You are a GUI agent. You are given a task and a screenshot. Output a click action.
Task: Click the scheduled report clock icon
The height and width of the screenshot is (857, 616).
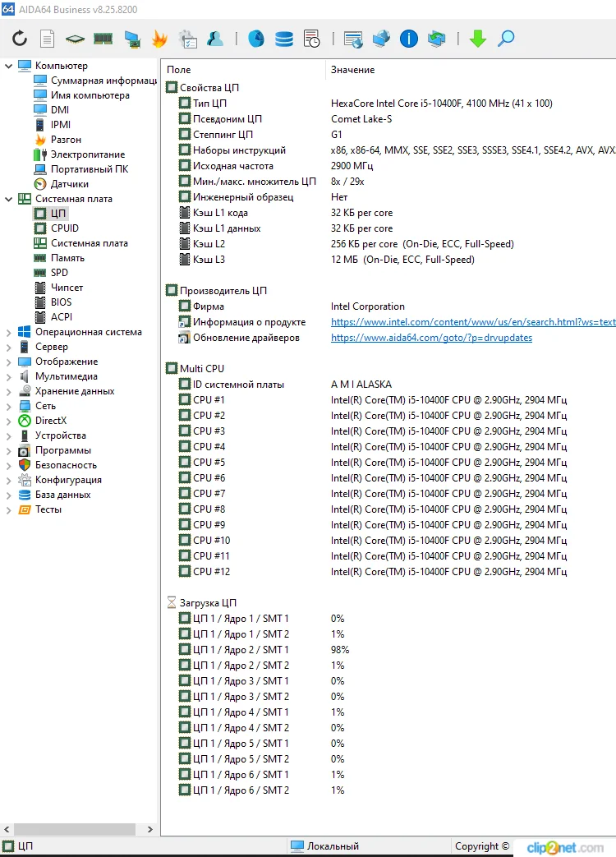click(x=312, y=39)
